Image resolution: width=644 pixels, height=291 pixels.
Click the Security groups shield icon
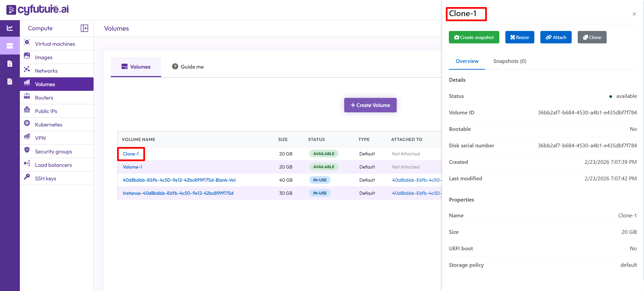pyautogui.click(x=27, y=150)
